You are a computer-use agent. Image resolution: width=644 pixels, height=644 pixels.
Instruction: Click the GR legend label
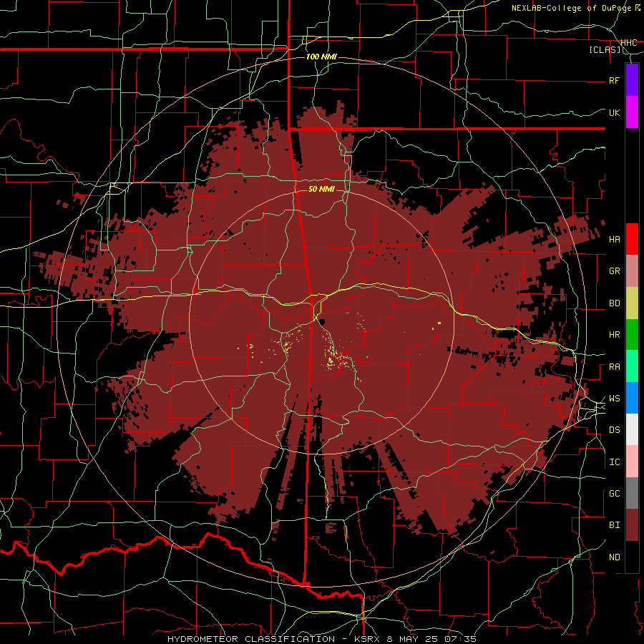[x=615, y=271]
